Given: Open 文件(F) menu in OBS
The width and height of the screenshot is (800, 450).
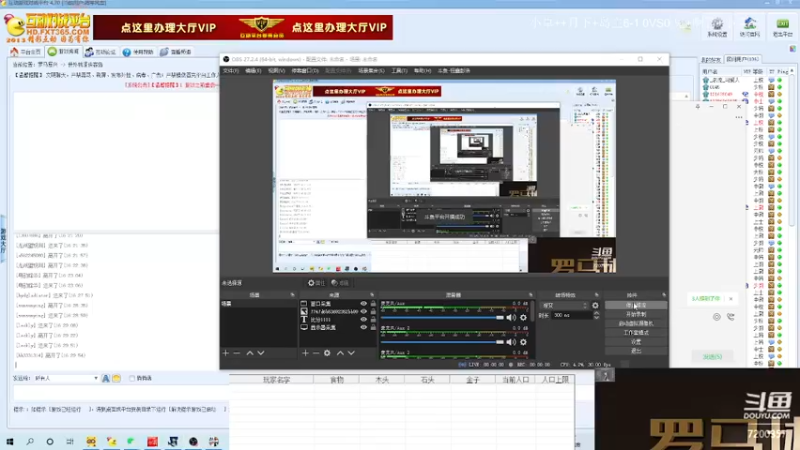Looking at the screenshot, I should click(x=231, y=70).
